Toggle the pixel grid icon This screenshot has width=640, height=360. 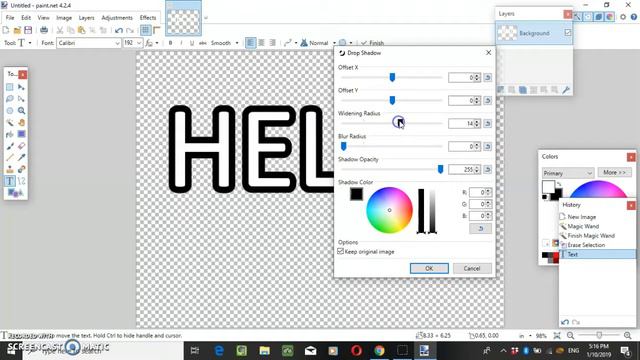(x=146, y=30)
